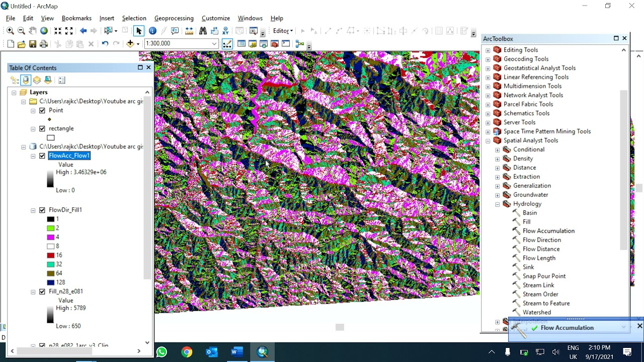Open the File menu
The width and height of the screenshot is (644, 362).
pos(11,18)
